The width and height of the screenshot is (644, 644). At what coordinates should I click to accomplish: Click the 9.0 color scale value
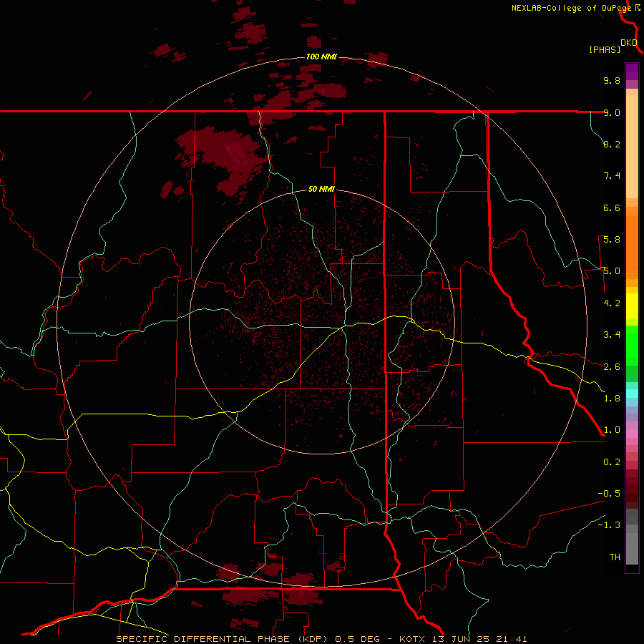click(612, 112)
